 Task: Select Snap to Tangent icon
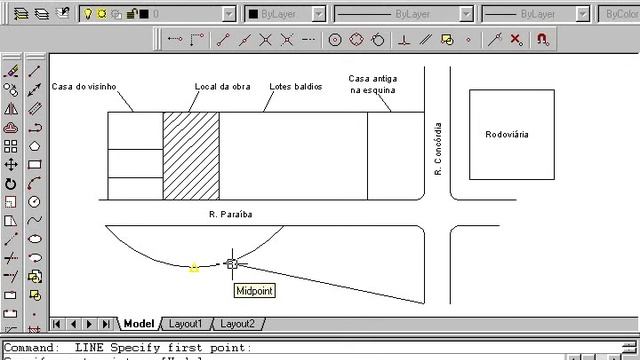point(378,40)
